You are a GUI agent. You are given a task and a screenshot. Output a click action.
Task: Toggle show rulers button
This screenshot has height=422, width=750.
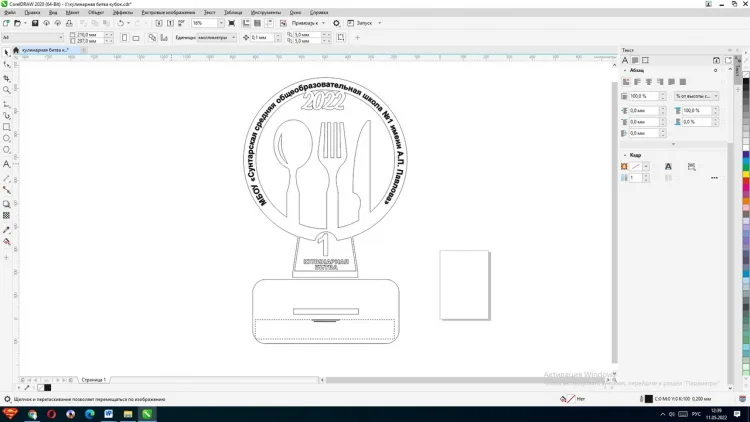[246, 23]
